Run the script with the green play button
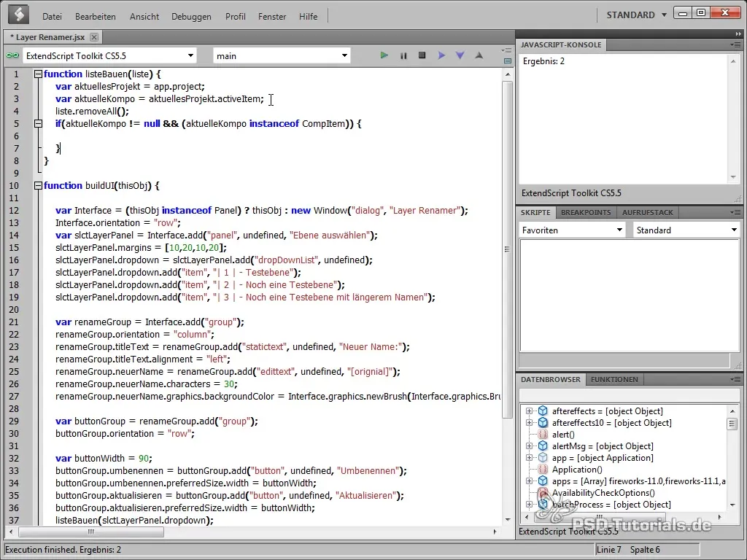The width and height of the screenshot is (747, 560). [x=384, y=55]
